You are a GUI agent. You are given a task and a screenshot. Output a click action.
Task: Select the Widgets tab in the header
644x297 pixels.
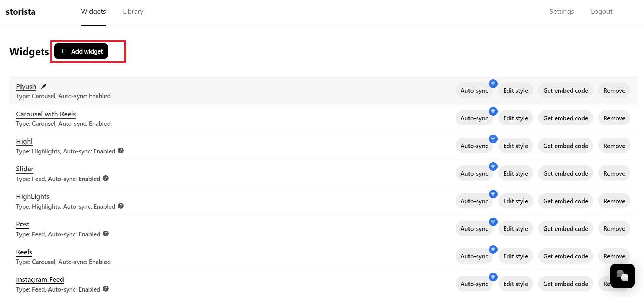point(93,11)
